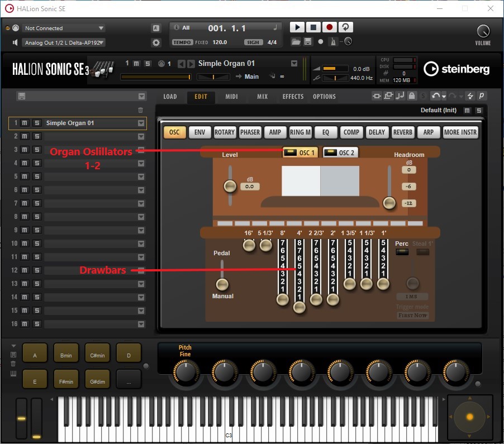
Task: Open the ENV page tab
Action: [x=199, y=132]
